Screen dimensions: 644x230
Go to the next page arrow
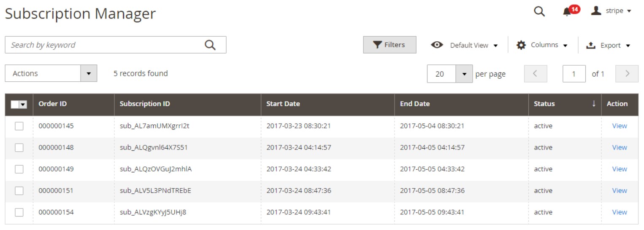click(x=627, y=74)
